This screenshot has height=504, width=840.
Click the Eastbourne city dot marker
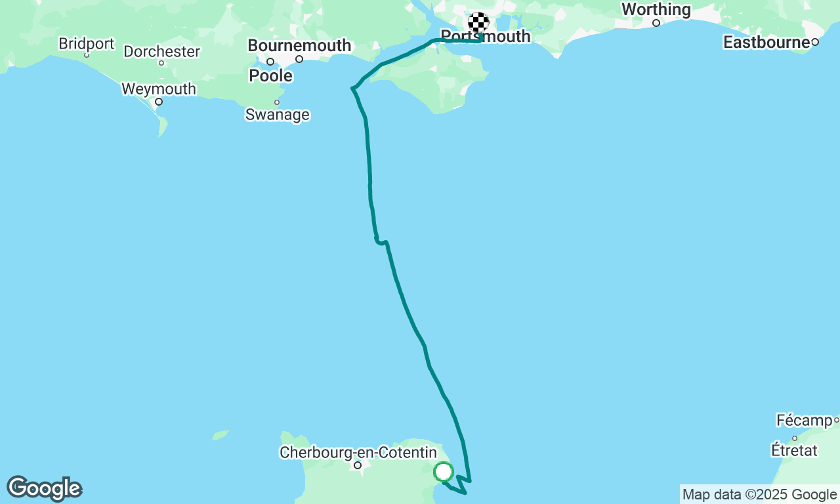815,42
